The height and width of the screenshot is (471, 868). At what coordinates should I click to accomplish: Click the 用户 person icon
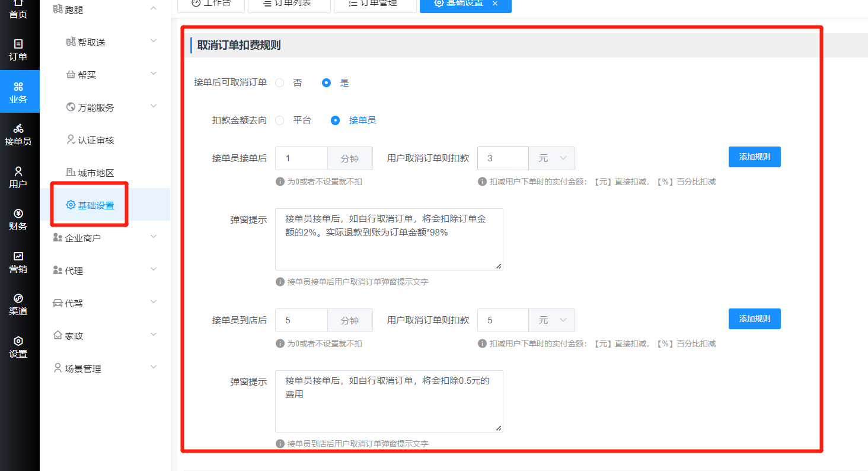(x=18, y=171)
